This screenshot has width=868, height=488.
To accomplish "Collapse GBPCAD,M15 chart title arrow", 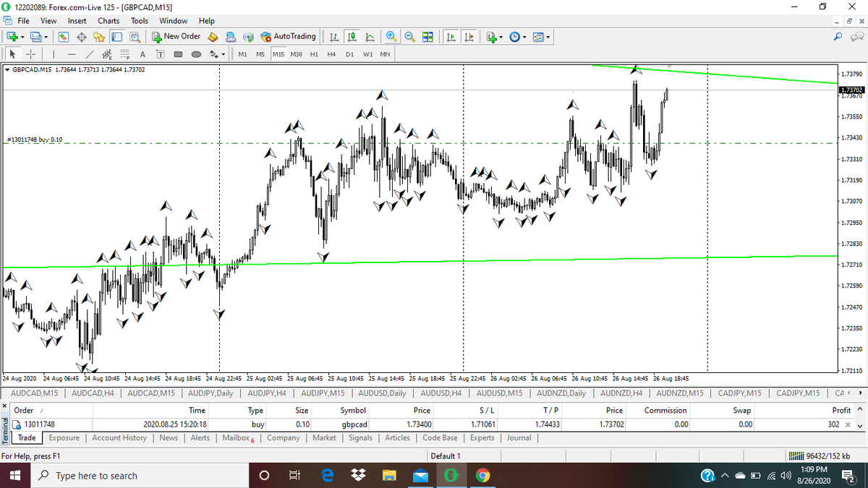I will (x=7, y=70).
